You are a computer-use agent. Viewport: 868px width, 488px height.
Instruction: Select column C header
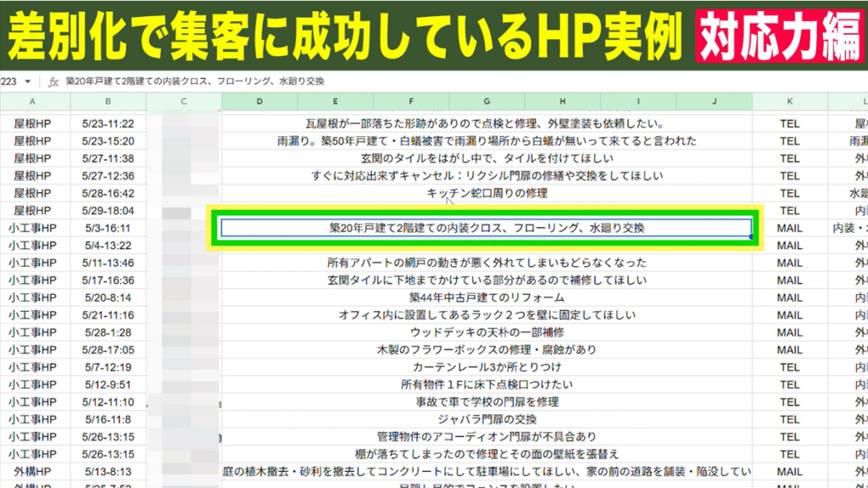pos(184,102)
